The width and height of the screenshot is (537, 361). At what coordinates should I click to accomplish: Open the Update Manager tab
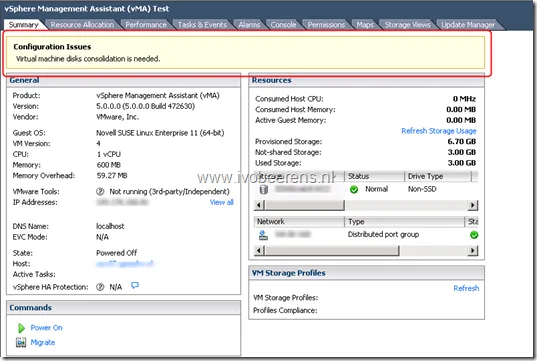[468, 25]
